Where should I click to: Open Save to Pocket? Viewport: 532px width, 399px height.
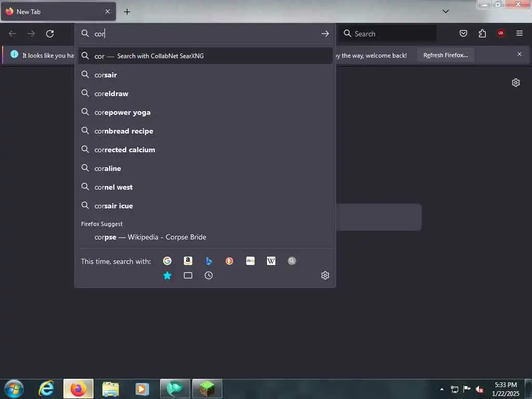pos(463,33)
